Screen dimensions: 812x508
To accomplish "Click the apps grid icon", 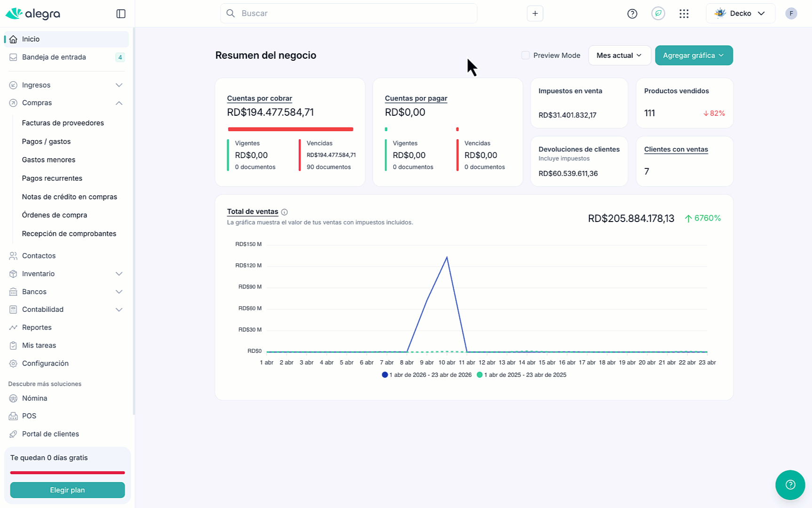I will pyautogui.click(x=684, y=14).
